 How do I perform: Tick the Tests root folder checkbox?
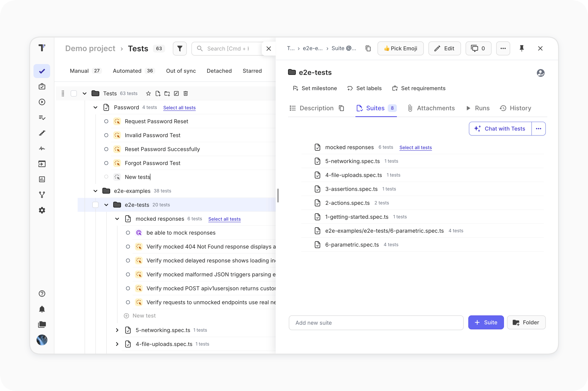point(74,93)
